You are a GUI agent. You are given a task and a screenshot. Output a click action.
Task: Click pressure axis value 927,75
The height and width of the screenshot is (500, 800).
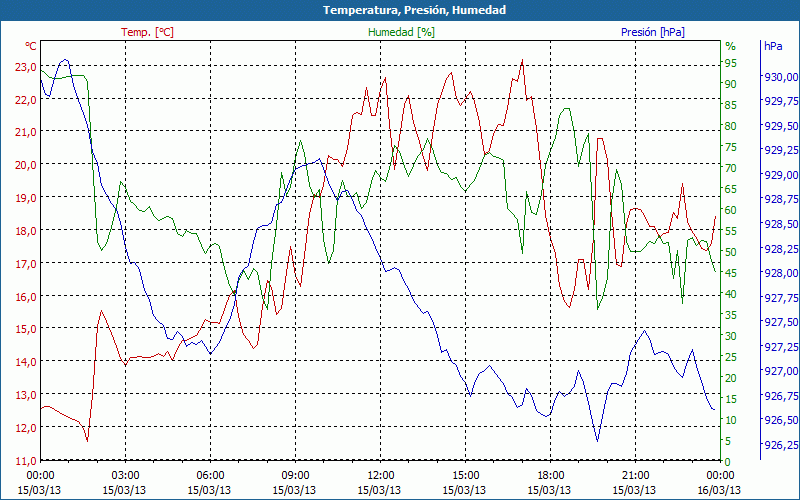tap(780, 297)
